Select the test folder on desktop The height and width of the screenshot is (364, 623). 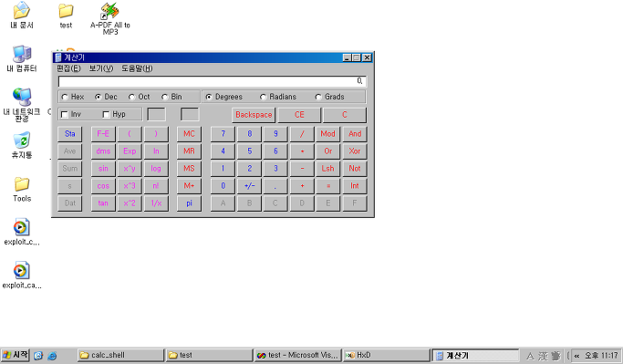66,16
